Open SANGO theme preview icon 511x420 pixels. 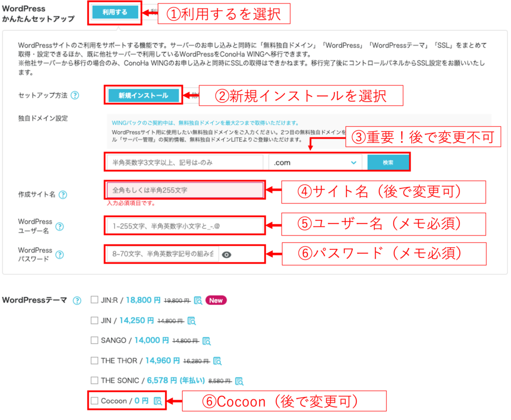tap(207, 341)
